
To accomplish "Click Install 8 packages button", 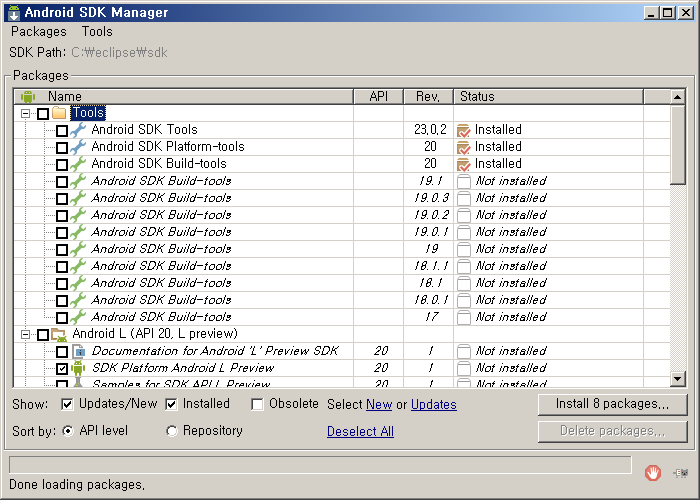I will pos(612,404).
